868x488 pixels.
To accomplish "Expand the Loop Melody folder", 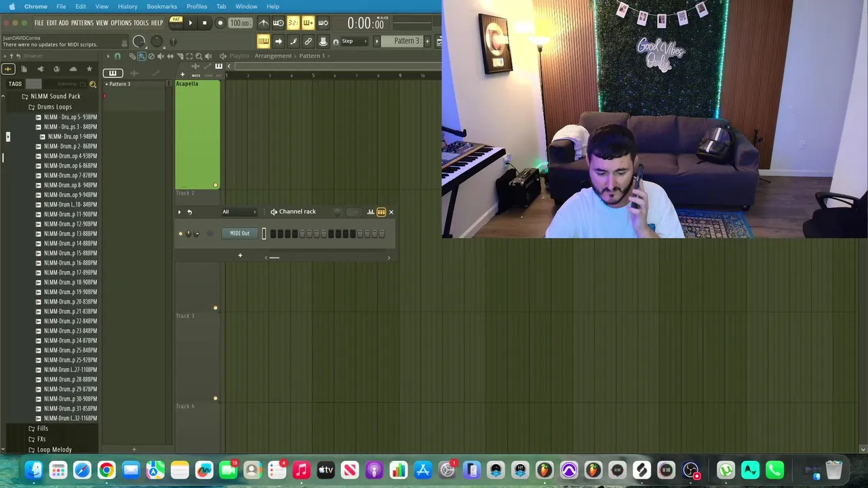I will click(54, 449).
